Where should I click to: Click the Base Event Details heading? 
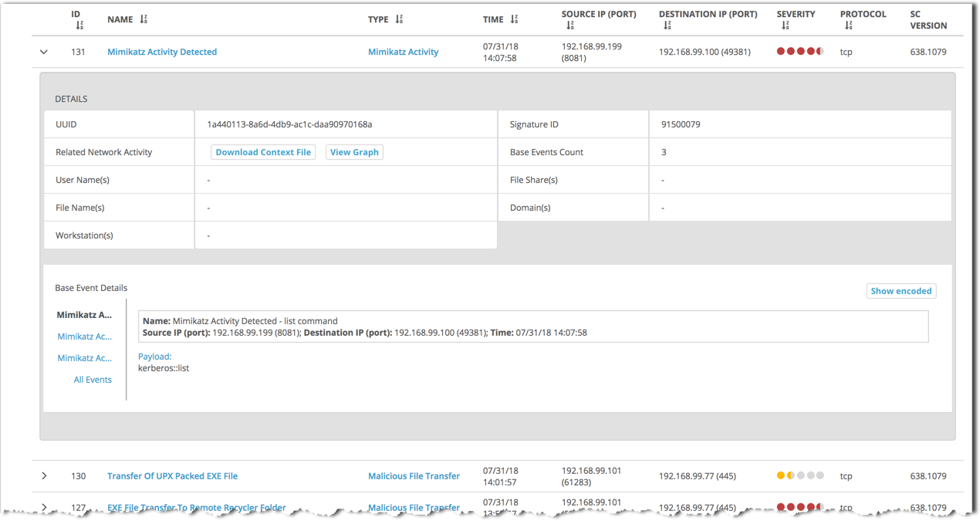pyautogui.click(x=91, y=288)
